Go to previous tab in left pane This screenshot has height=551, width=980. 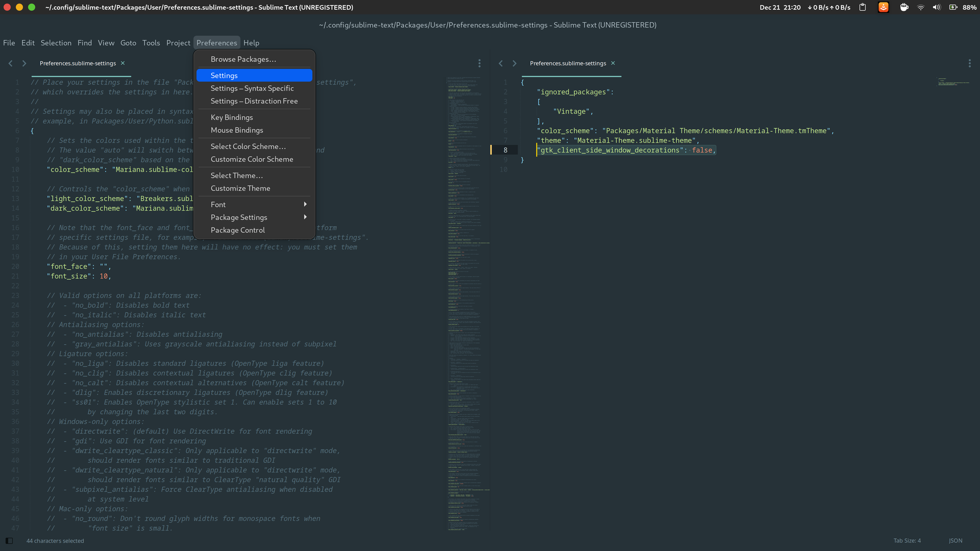[x=10, y=63]
